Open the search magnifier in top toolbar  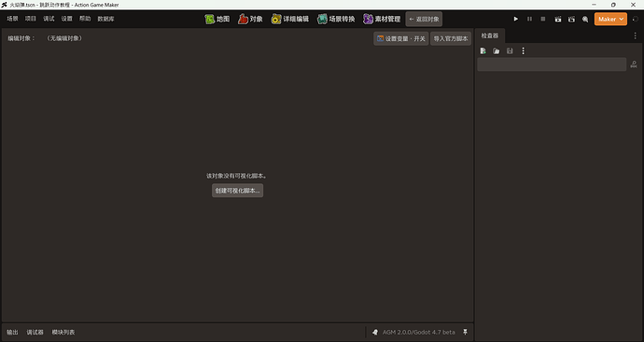[x=585, y=19]
